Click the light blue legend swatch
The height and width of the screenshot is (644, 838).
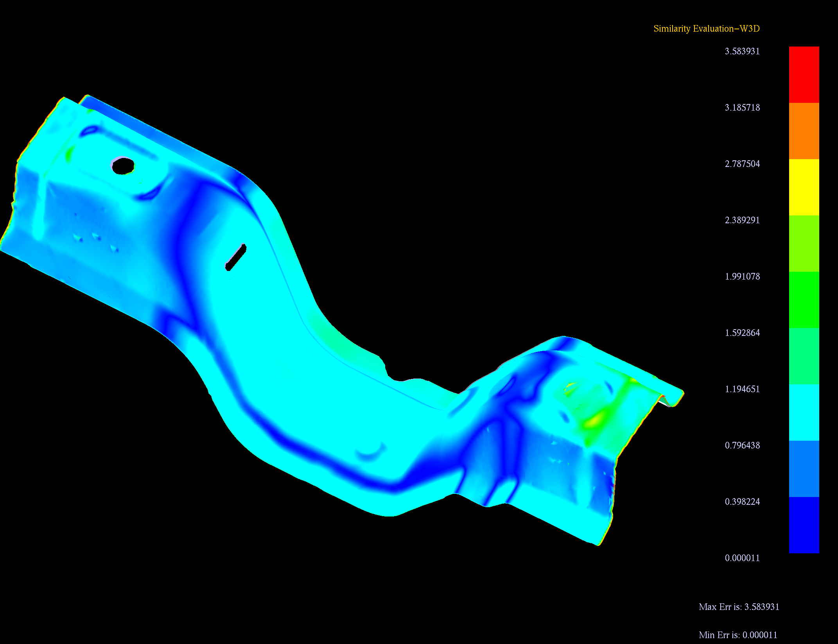(804, 468)
